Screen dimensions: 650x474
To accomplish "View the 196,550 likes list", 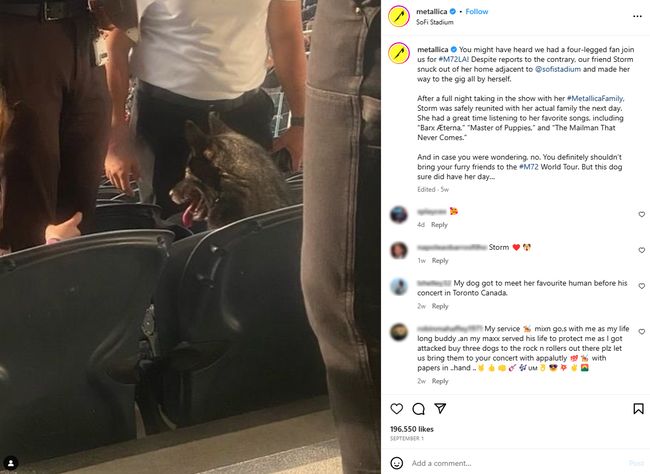I will click(x=412, y=429).
